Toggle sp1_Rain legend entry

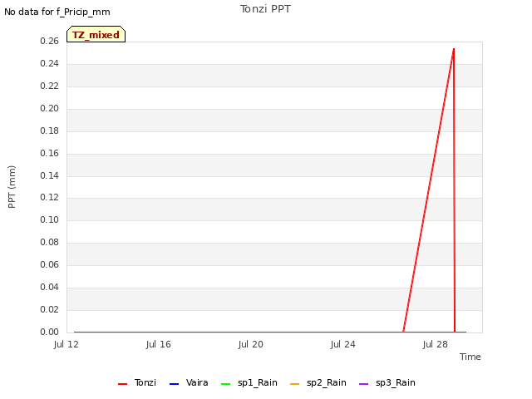pyautogui.click(x=249, y=382)
